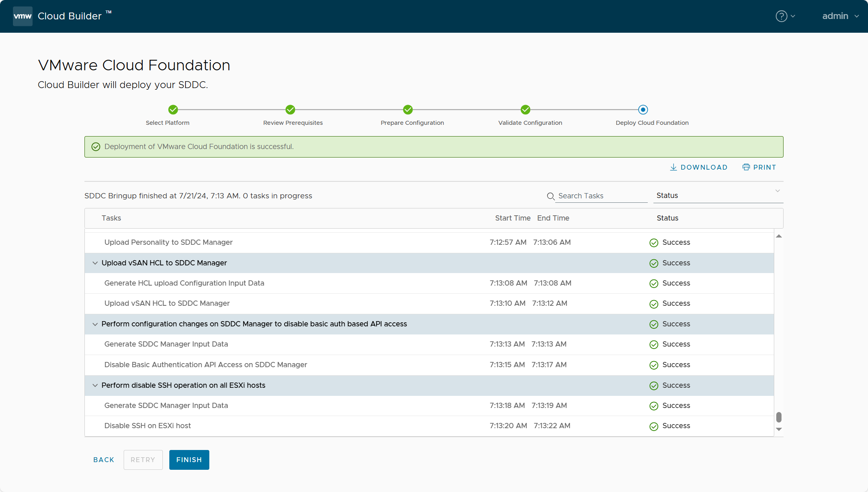This screenshot has height=492, width=868.
Task: Click the Select Platform step checkmark
Action: (173, 109)
